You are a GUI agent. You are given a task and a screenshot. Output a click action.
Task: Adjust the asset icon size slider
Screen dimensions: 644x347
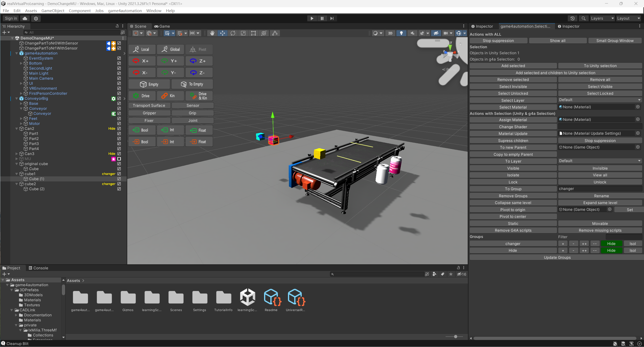click(456, 336)
